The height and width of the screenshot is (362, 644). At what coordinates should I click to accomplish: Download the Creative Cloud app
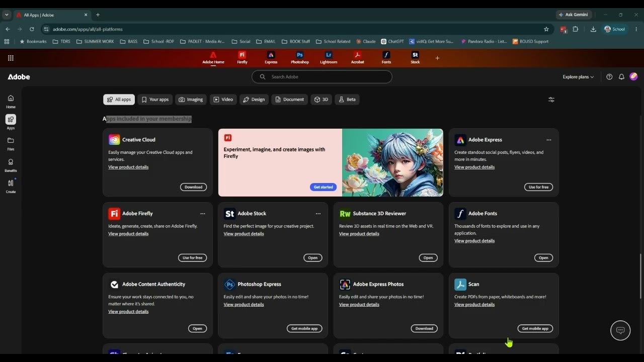coord(193,187)
